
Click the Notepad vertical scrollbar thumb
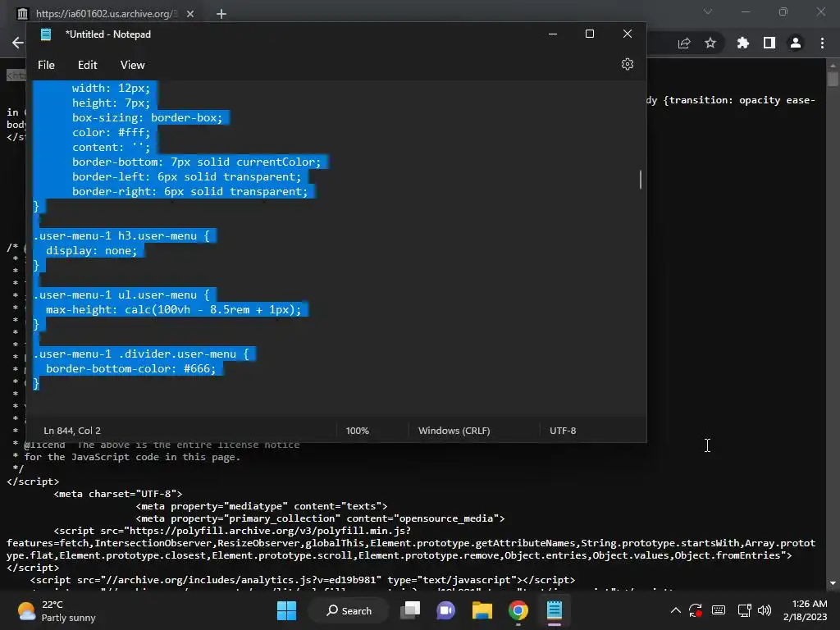[x=640, y=180]
